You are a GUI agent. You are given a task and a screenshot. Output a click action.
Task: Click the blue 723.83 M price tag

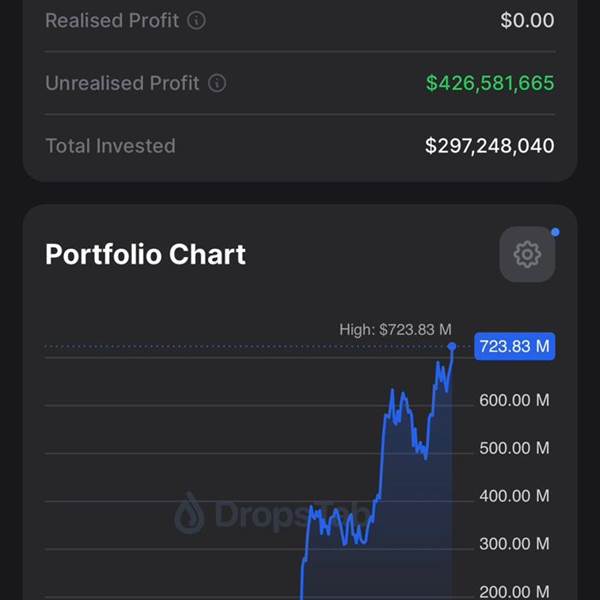click(x=515, y=346)
